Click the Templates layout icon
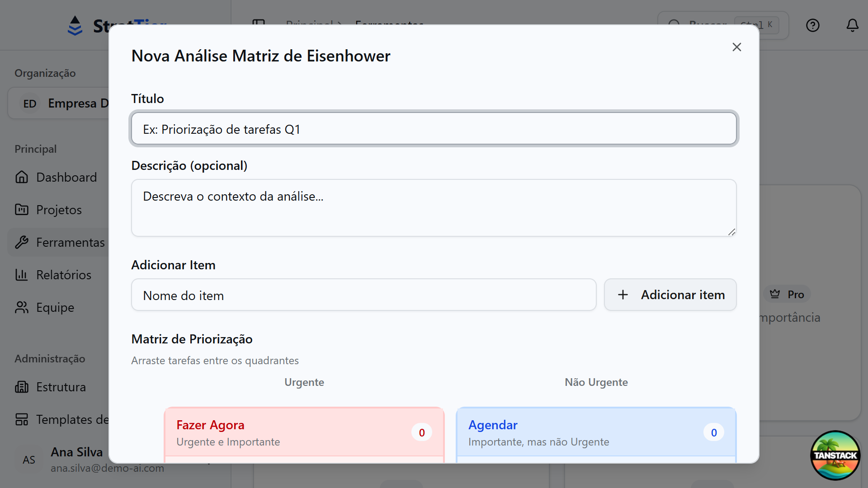The image size is (868, 488). tap(22, 419)
